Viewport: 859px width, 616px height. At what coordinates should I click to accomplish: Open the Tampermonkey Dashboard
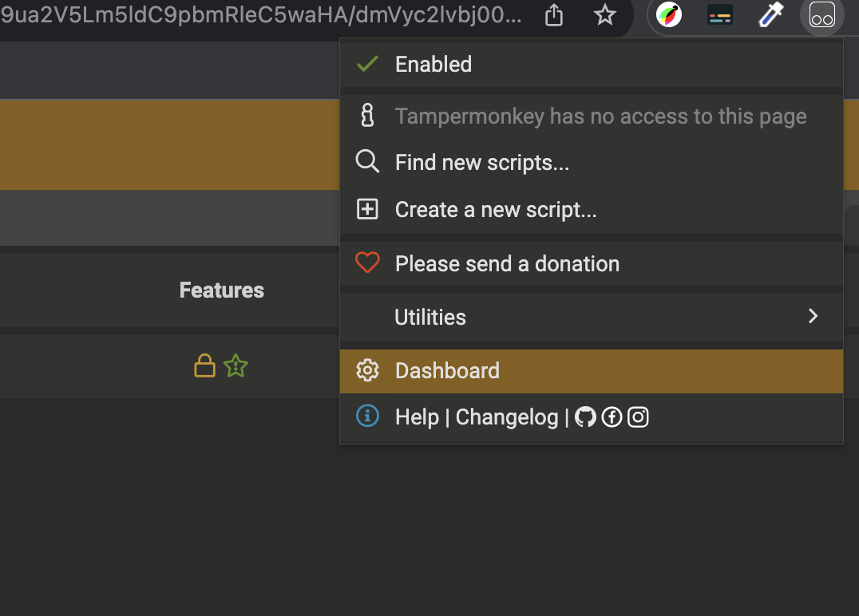coord(591,371)
